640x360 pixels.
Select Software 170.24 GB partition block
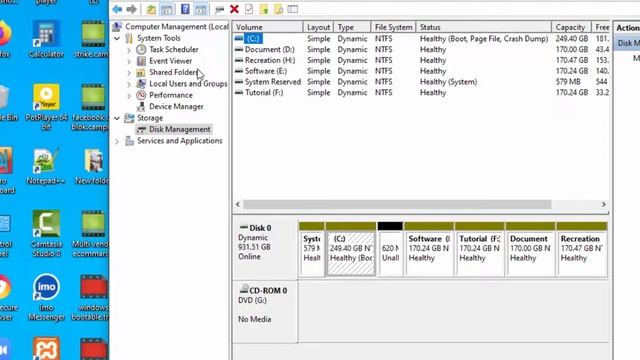[429, 249]
